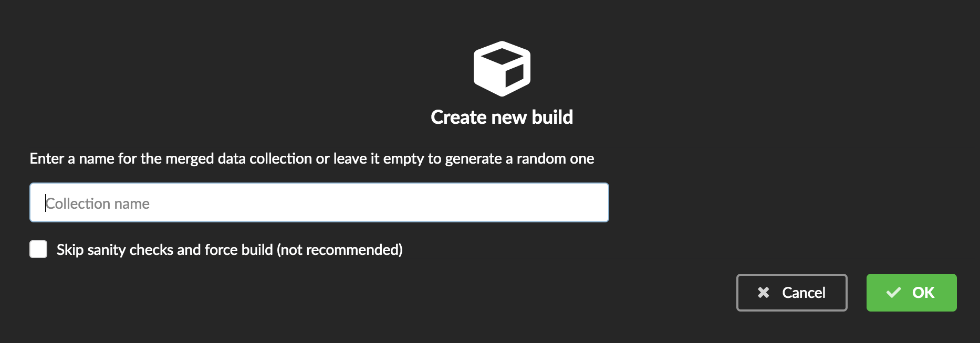
Task: Click the white cube build icon
Action: (502, 69)
